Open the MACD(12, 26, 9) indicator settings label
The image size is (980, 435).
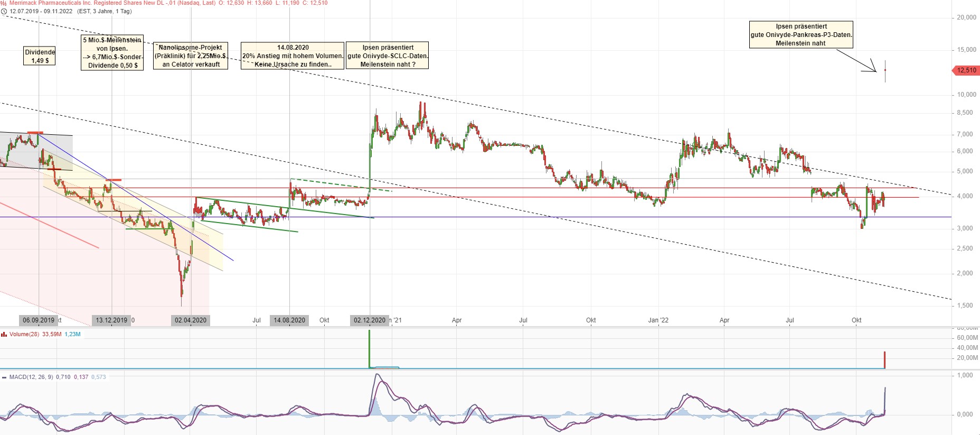pos(31,377)
